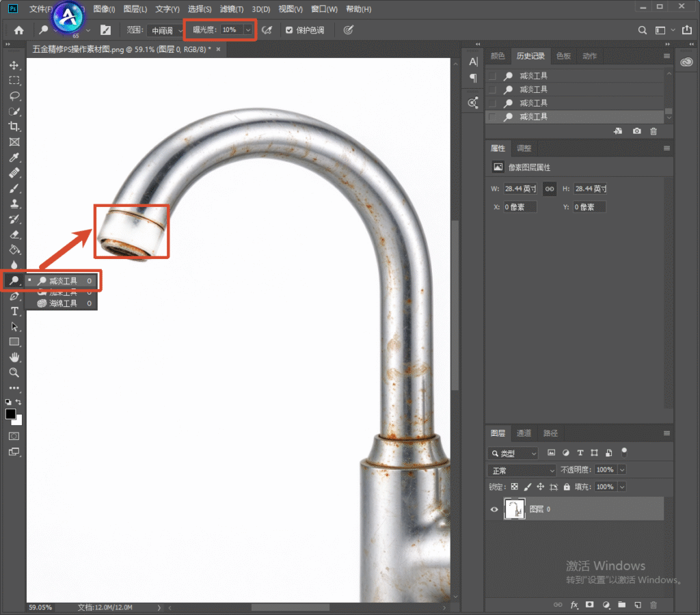Select the Zoom tool in toolbar

14,372
